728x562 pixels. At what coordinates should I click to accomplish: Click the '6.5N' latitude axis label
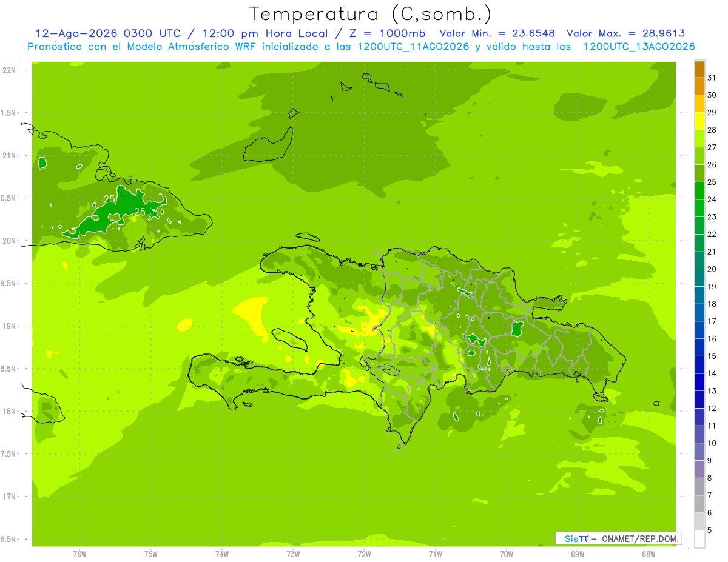point(9,539)
